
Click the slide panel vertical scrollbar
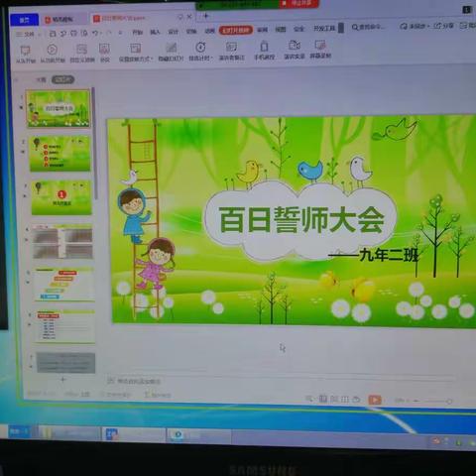pos(95,144)
